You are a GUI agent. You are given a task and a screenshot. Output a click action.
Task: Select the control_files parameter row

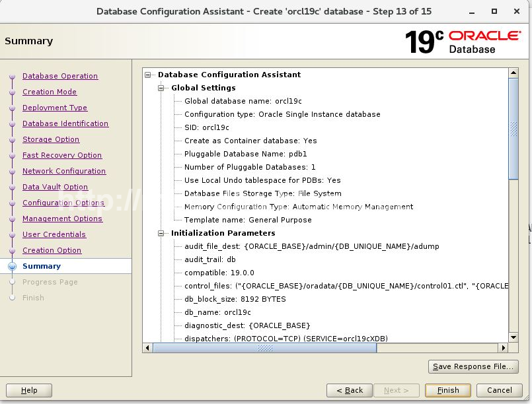pyautogui.click(x=346, y=286)
